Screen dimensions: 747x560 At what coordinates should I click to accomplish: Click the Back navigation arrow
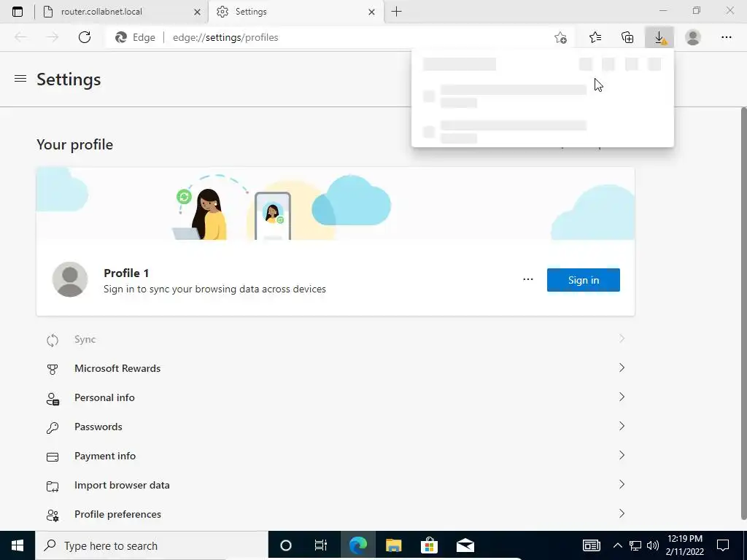(20, 37)
